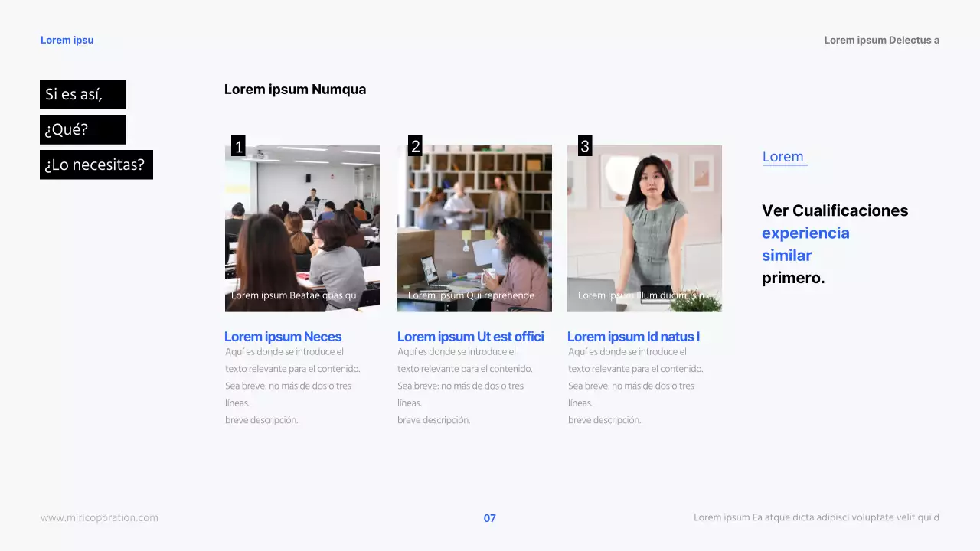The height and width of the screenshot is (551, 980).
Task: Click the underlined 'Lorem' link on right
Action: click(783, 157)
